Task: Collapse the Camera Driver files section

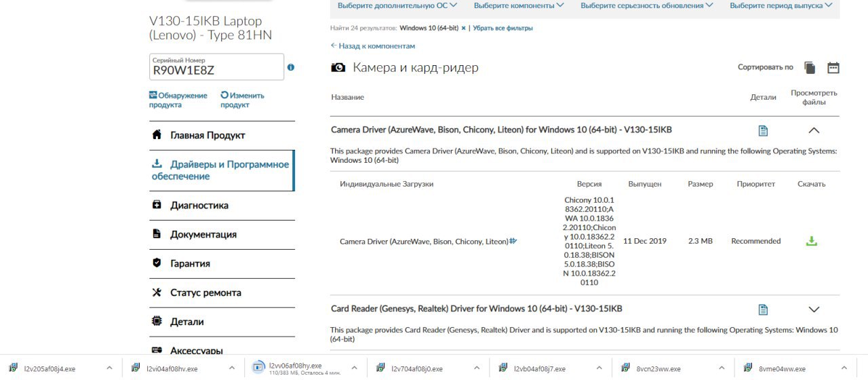Action: [x=814, y=130]
